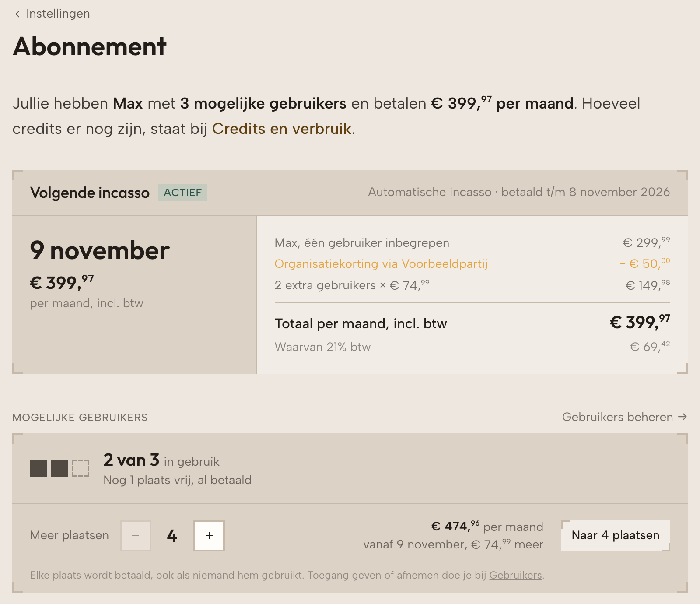The height and width of the screenshot is (604, 700).
Task: Click the 2 extra gebruikers line
Action: [x=472, y=285]
